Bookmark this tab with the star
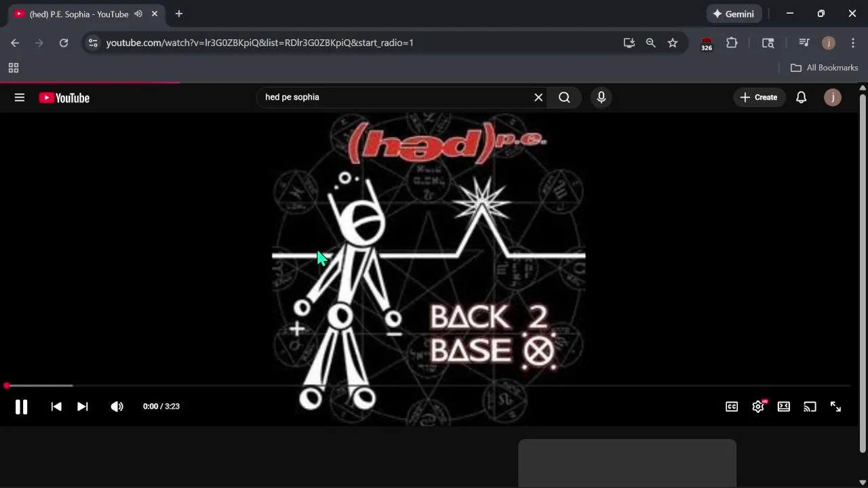The image size is (868, 488). coord(673,43)
